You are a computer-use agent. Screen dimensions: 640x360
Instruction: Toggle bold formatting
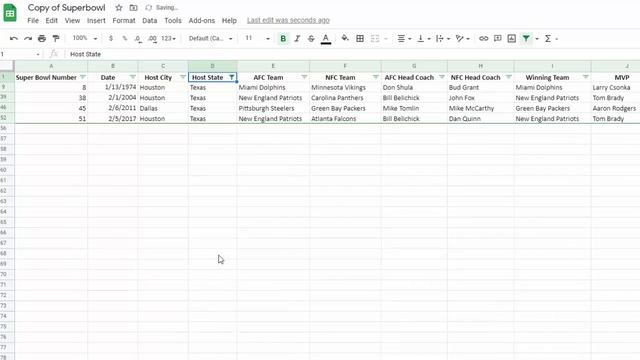coord(283,38)
